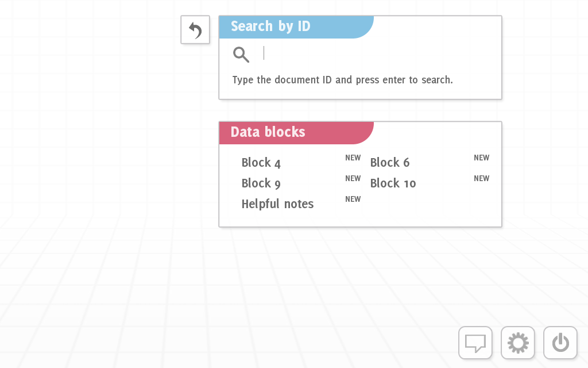Open the Block 4 data block

click(261, 163)
